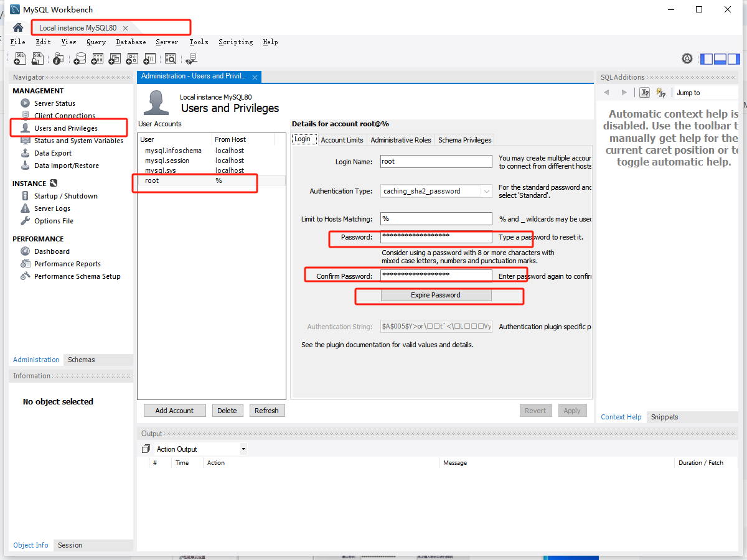Image resolution: width=747 pixels, height=560 pixels.
Task: Switch to the Schema Privileges tab
Action: (465, 140)
